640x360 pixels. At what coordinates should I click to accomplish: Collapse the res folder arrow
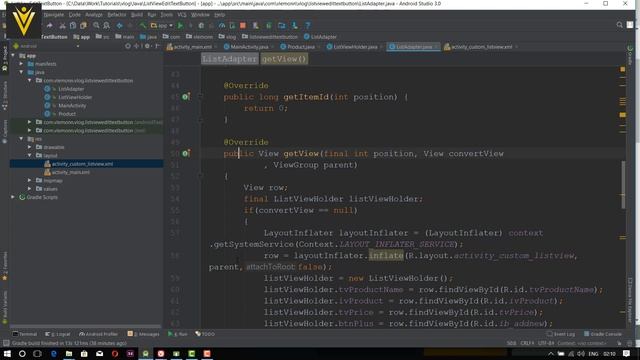[21, 139]
